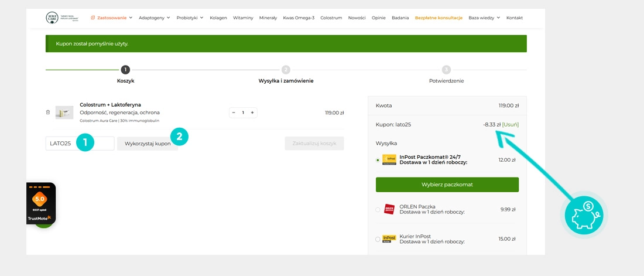Increase quantity with the plus button
Image resolution: width=644 pixels, height=276 pixels.
(252, 113)
